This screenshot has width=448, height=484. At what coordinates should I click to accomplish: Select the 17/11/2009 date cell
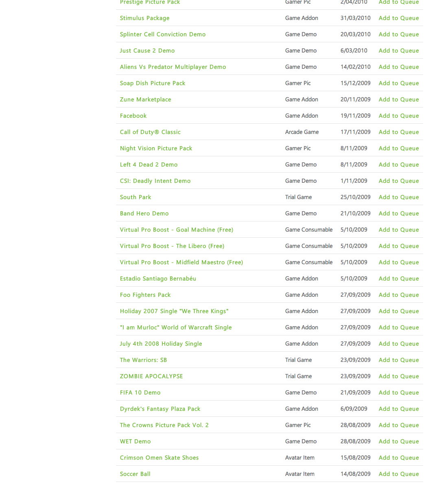pyautogui.click(x=356, y=132)
